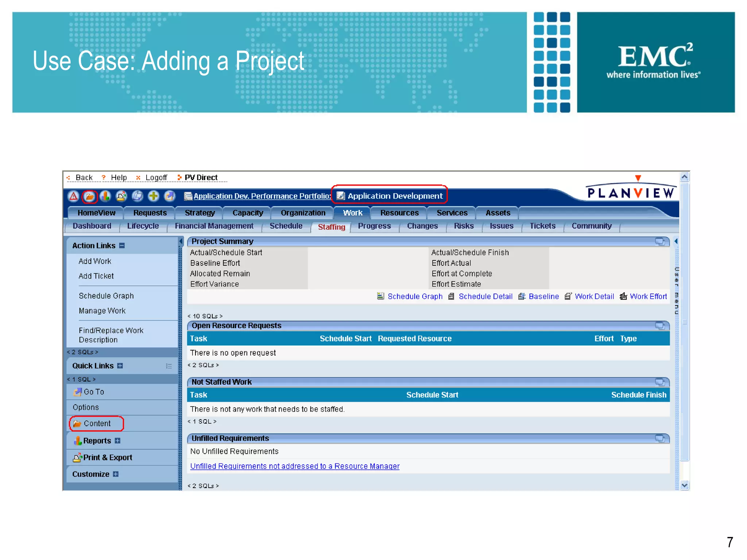Click the blue documents toolbar icon
Image resolution: width=747 pixels, height=560 pixels.
pyautogui.click(x=138, y=197)
